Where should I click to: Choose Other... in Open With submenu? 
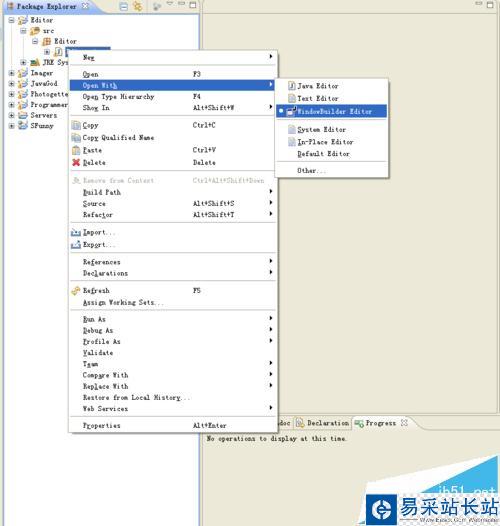pyautogui.click(x=332, y=171)
